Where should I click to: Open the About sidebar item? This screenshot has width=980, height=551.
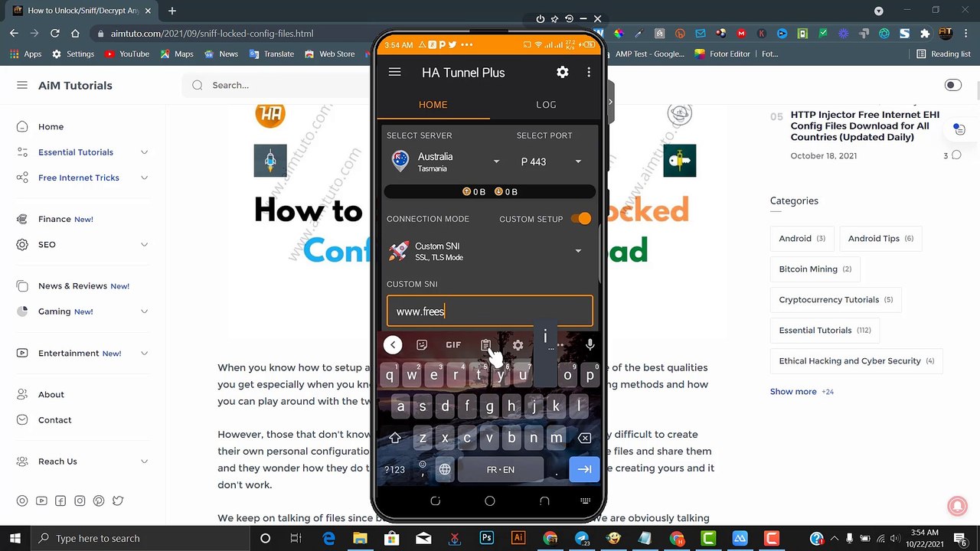pyautogui.click(x=51, y=394)
